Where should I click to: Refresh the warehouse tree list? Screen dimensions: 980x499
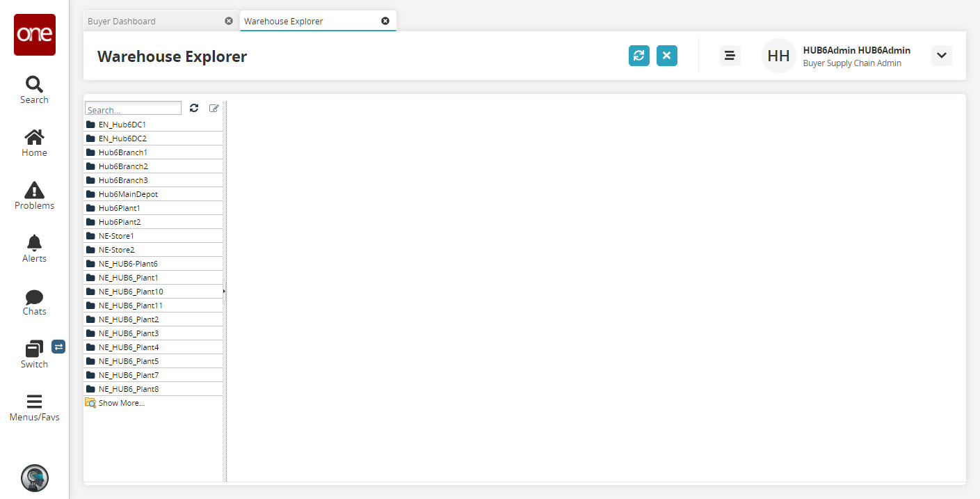click(194, 108)
